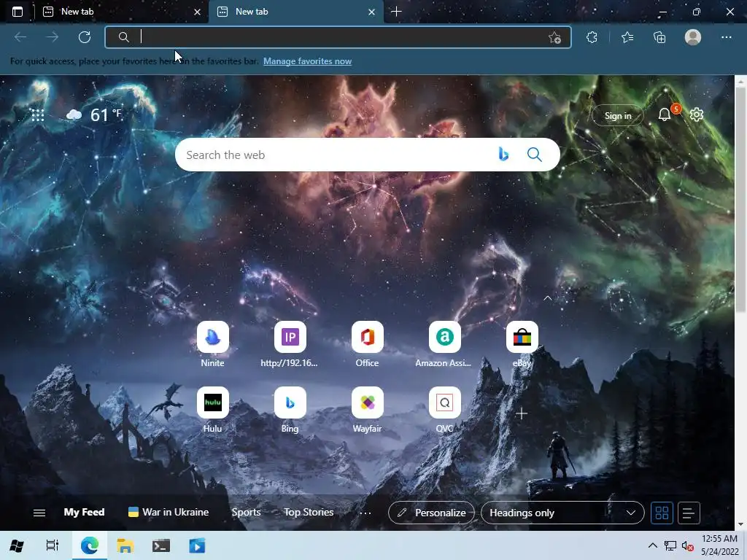This screenshot has width=747, height=560.
Task: View the 61 °F weather widget
Action: point(94,114)
